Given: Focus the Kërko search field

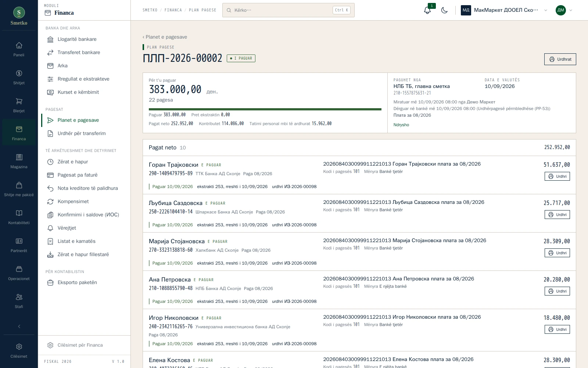Looking at the screenshot, I should coord(288,10).
